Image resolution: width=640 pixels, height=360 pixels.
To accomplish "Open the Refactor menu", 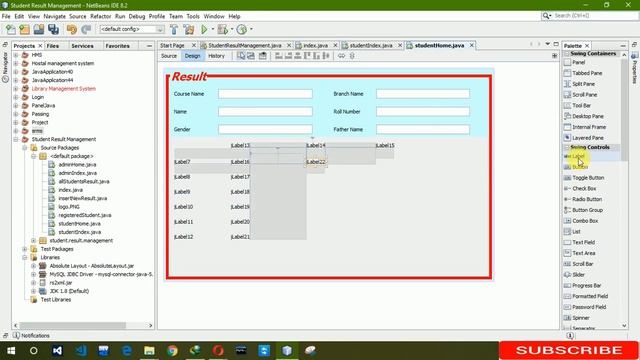I will pyautogui.click(x=100, y=16).
